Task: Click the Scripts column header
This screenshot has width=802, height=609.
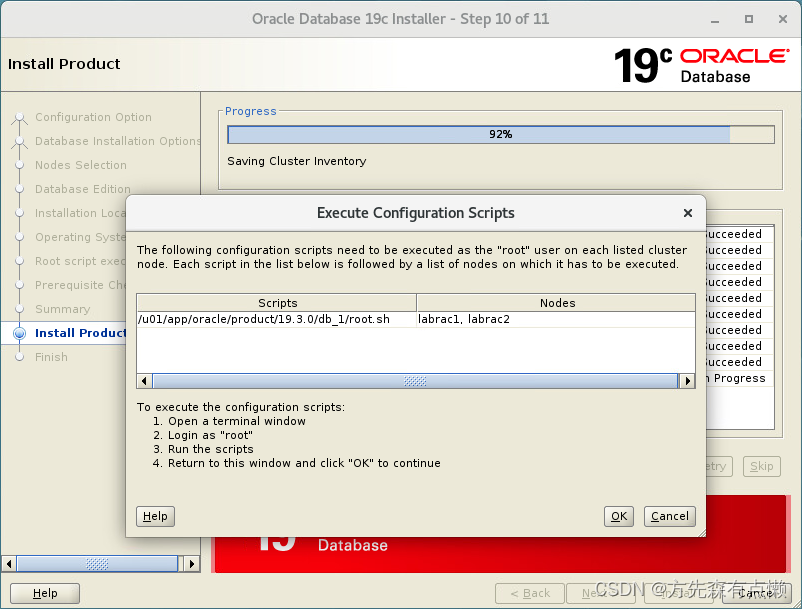Action: click(277, 303)
